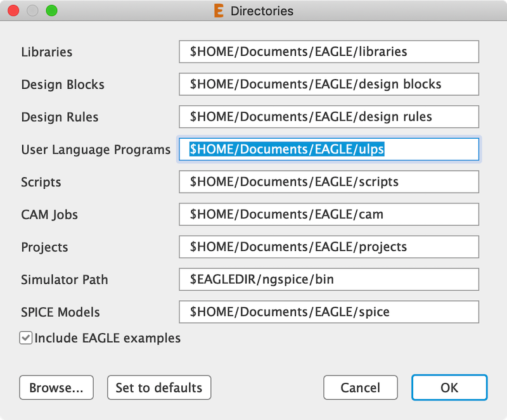Click the CAM Jobs label
Screen dimensions: 507x420
49,215
